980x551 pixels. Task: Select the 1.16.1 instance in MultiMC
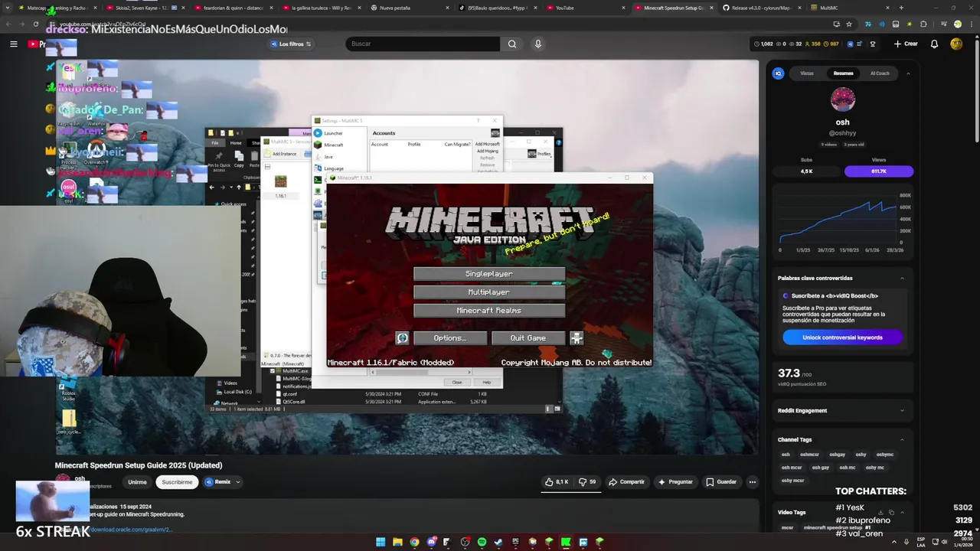(x=281, y=186)
